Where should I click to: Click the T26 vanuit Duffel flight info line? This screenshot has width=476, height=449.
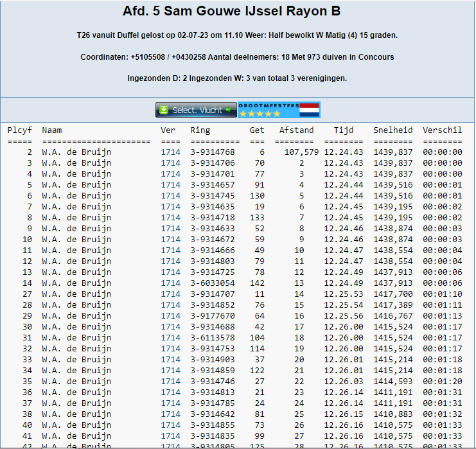237,35
